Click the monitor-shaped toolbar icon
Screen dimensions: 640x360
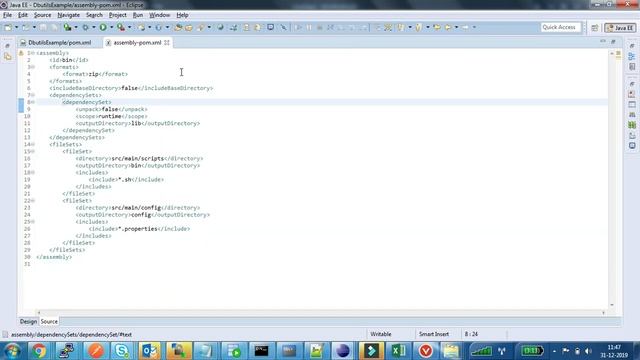pos(270,27)
